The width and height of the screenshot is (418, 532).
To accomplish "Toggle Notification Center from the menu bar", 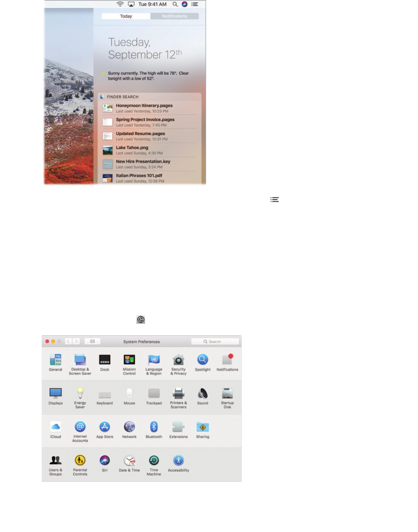I will click(195, 4).
